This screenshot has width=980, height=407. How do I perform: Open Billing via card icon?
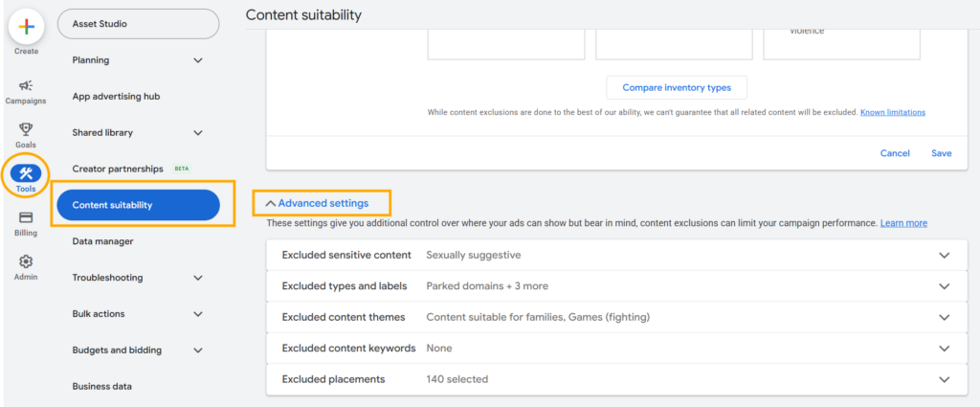26,217
